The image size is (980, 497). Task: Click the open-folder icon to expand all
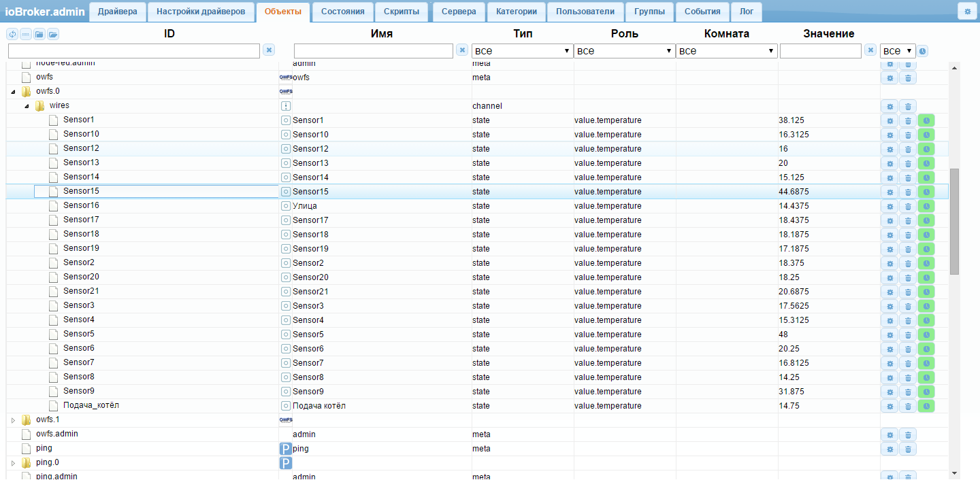pos(53,34)
